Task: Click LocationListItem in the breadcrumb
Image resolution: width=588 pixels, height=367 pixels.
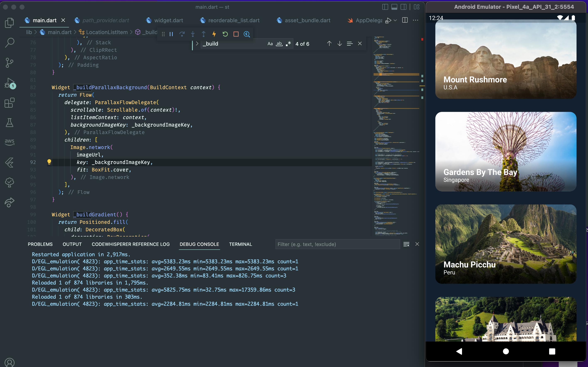Action: coord(107,32)
